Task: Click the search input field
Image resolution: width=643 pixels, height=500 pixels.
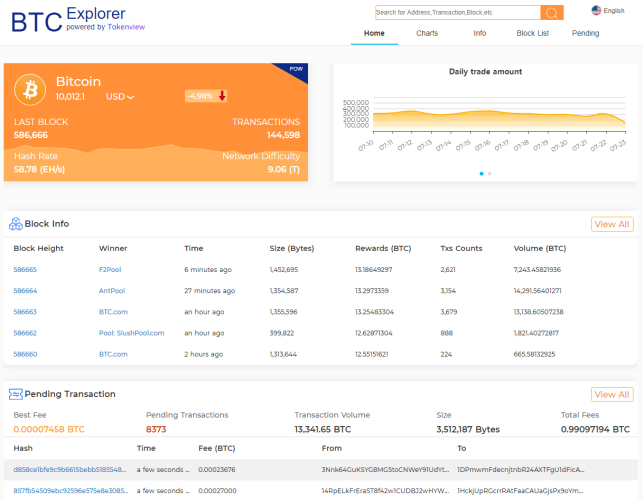Action: (458, 13)
